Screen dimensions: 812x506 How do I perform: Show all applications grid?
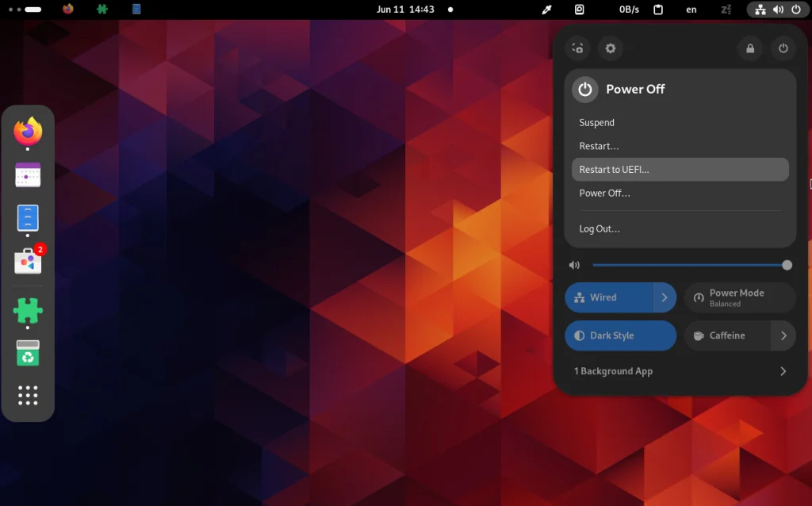[28, 395]
